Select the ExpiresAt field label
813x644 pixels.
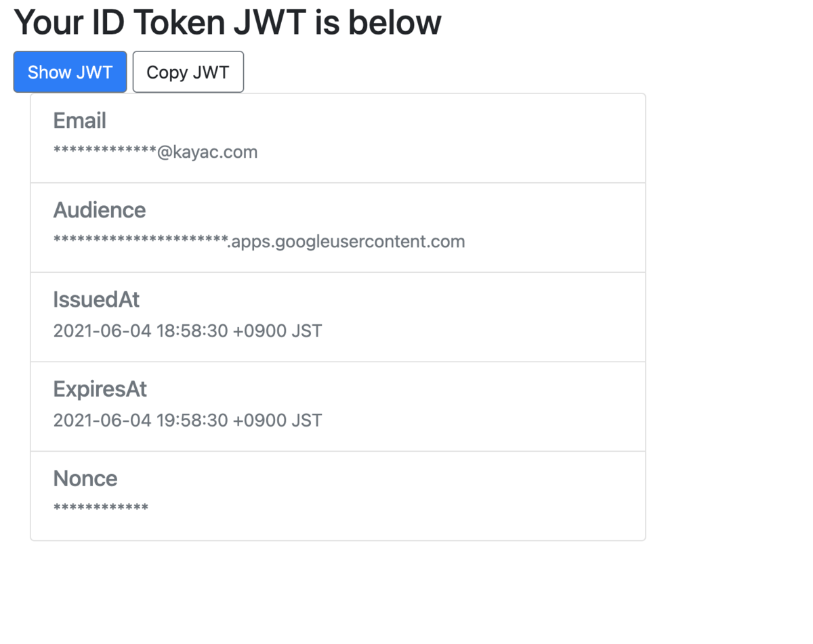coord(100,389)
